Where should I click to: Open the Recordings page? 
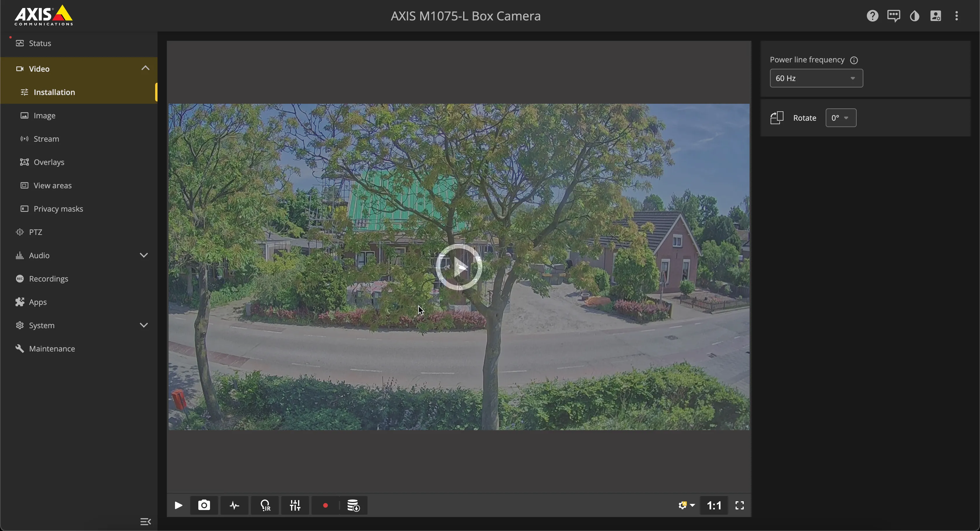pos(79,279)
